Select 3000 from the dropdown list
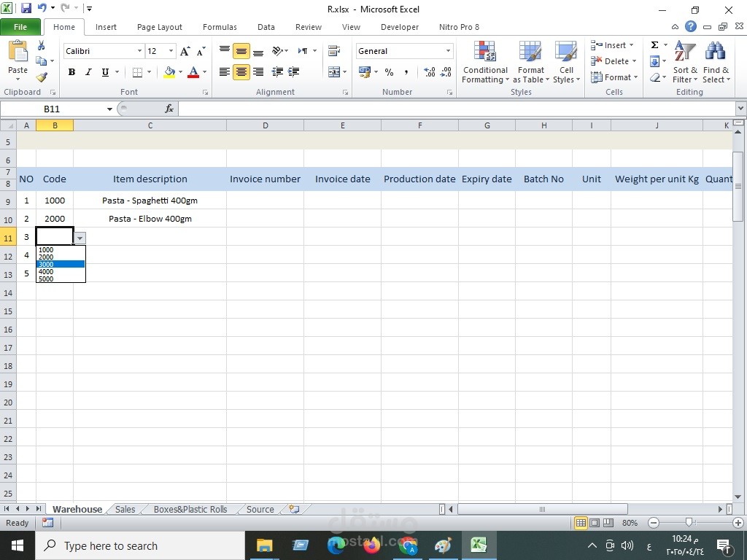 click(x=61, y=264)
